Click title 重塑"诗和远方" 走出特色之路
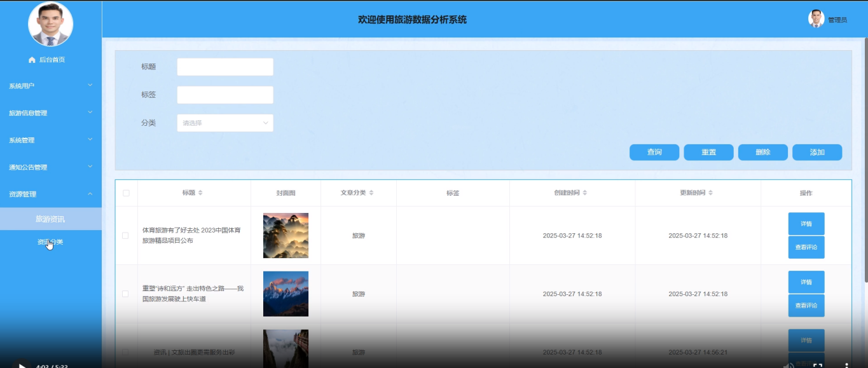Image resolution: width=868 pixels, height=368 pixels. [193, 294]
